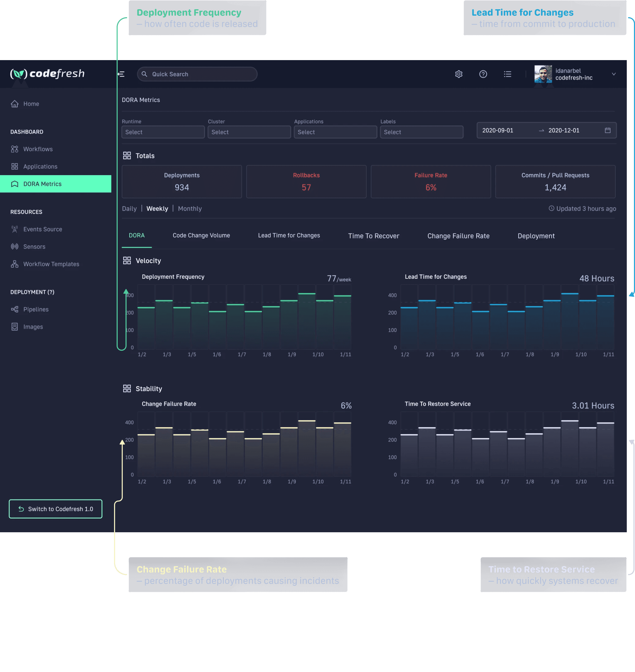Open Workflows from the sidebar
The height and width of the screenshot is (672, 635).
(x=38, y=149)
